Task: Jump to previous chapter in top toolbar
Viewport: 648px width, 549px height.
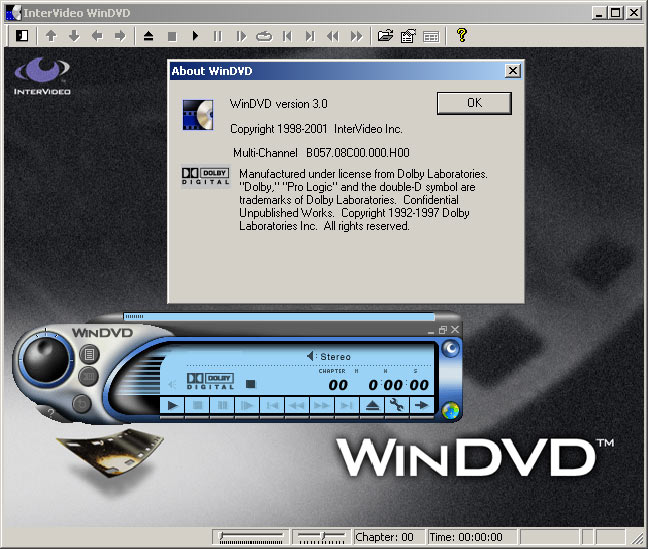Action: [287, 36]
